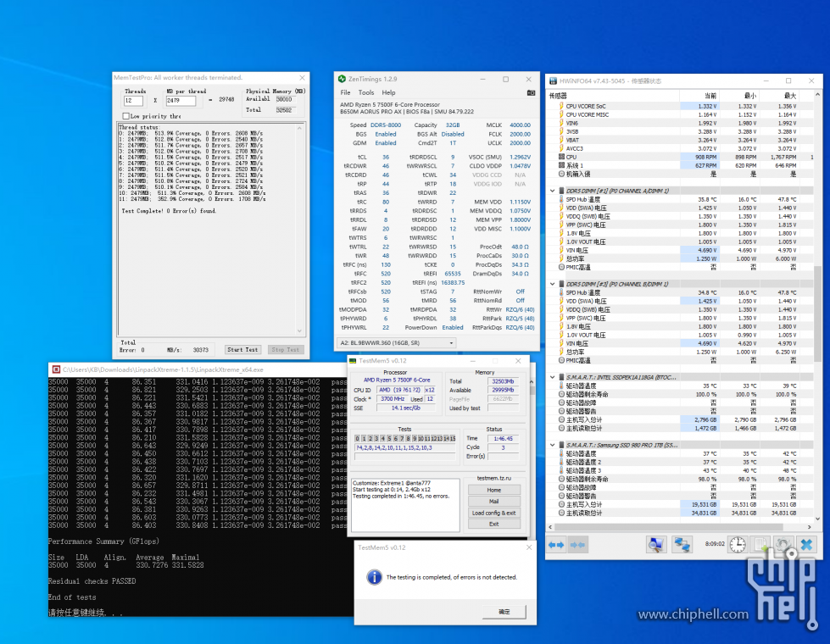This screenshot has width=830, height=644.
Task: Click HWiNFO expand columns double-arrow icon
Action: (556, 545)
